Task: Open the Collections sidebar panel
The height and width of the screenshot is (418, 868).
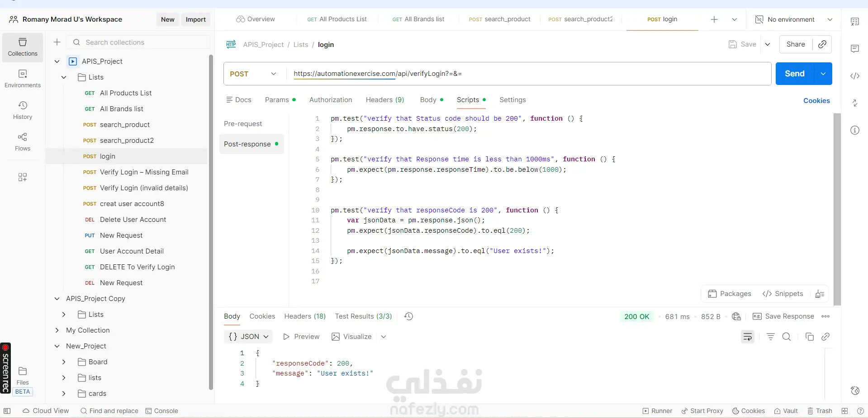Action: click(23, 47)
